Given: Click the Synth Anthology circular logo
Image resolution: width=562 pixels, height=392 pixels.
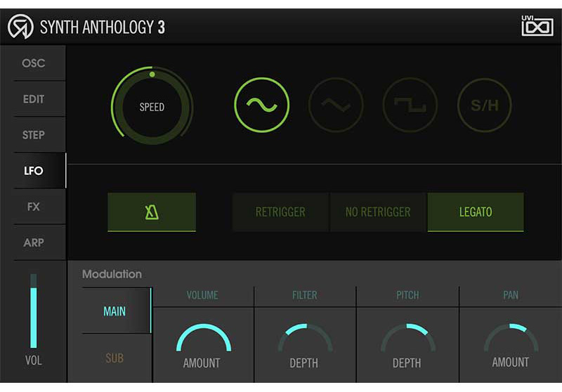Looking at the screenshot, I should (x=20, y=27).
